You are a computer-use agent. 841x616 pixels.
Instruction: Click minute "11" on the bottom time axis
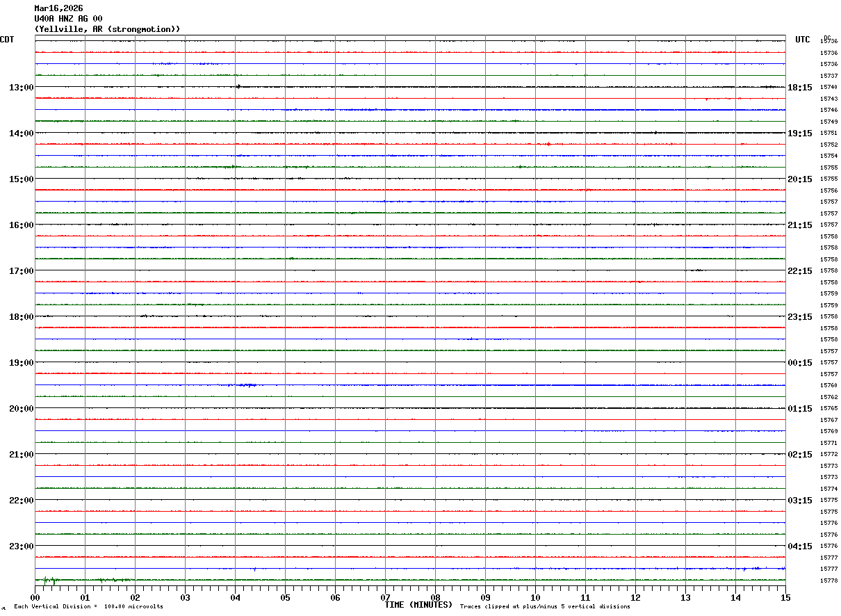pyautogui.click(x=585, y=598)
